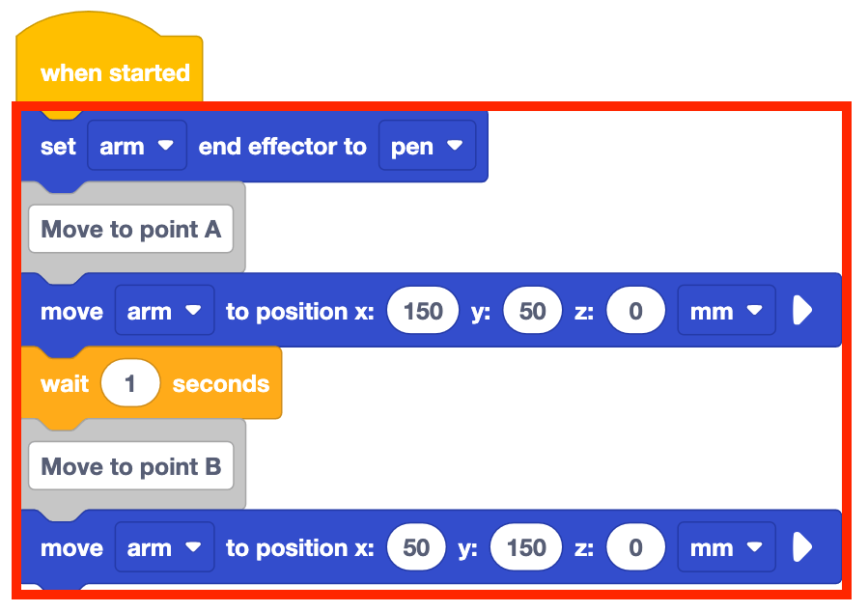Click z value 0 in first move block
This screenshot has height=612, width=868.
click(x=635, y=312)
